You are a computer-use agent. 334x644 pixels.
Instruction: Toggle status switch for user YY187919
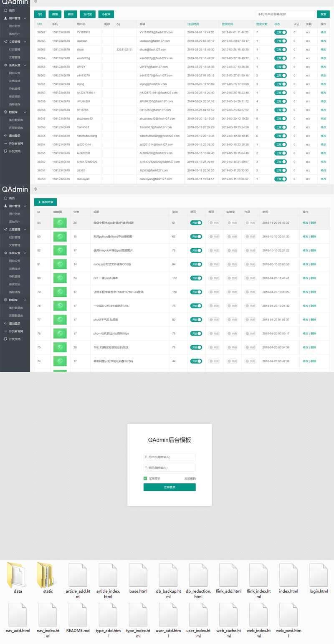[281, 32]
